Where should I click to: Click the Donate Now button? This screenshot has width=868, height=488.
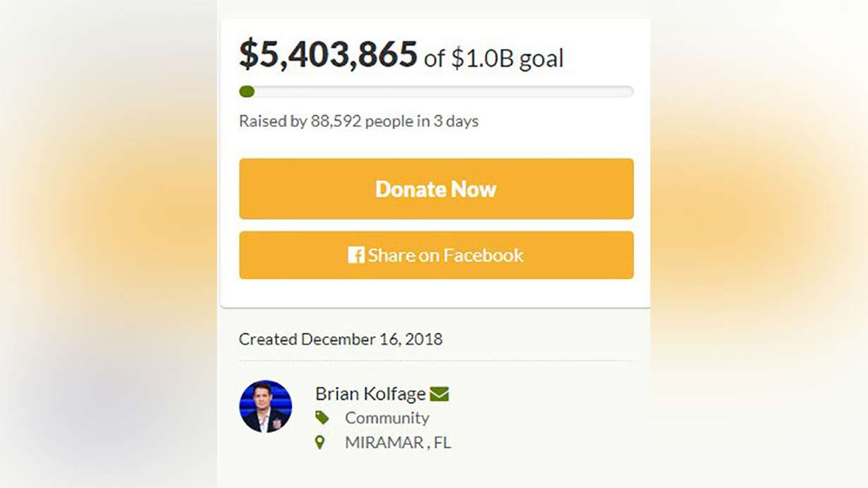pyautogui.click(x=436, y=189)
